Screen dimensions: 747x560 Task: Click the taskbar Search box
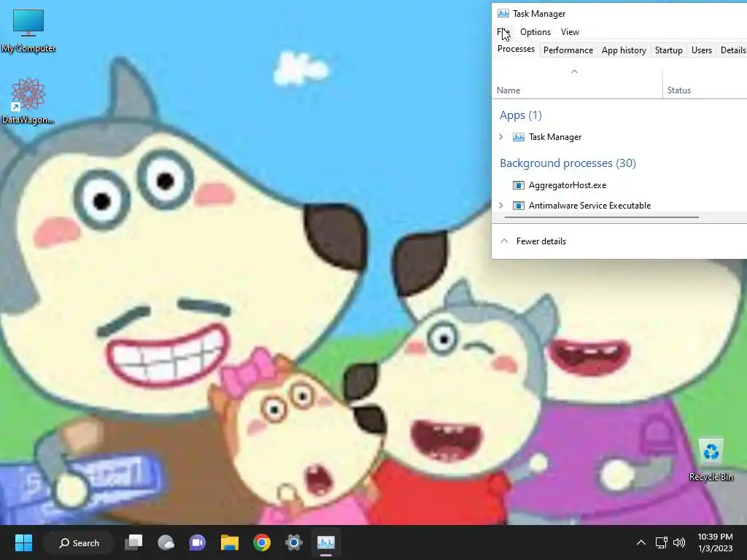(79, 542)
